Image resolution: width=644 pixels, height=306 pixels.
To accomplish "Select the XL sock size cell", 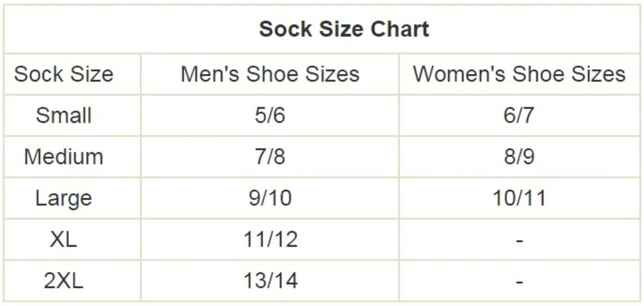I will (x=63, y=239).
